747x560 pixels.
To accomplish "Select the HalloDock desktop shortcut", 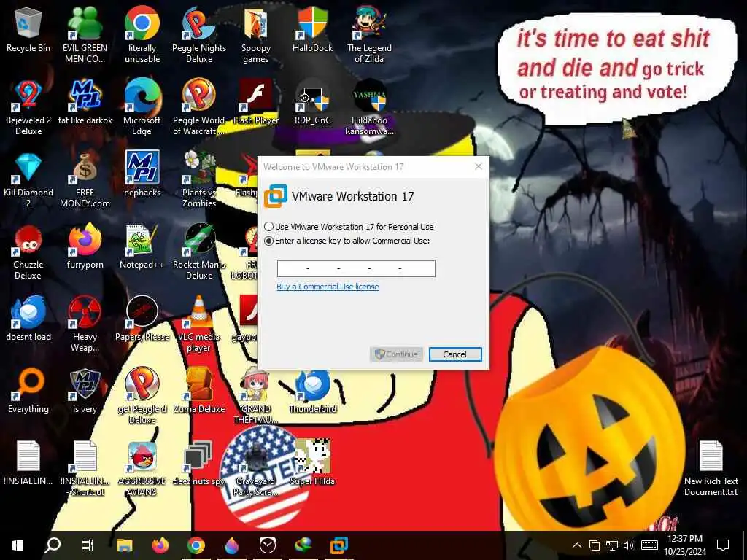I will pos(312,29).
